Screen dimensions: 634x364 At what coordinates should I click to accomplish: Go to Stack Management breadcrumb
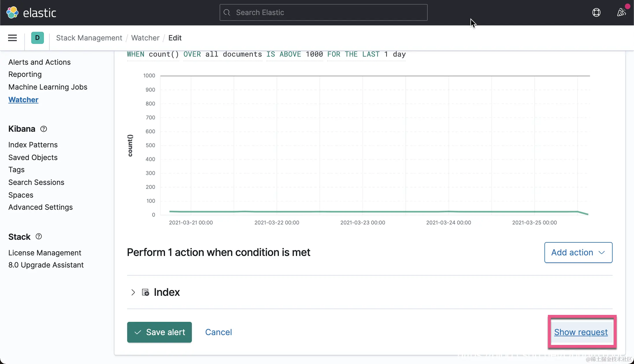point(89,38)
